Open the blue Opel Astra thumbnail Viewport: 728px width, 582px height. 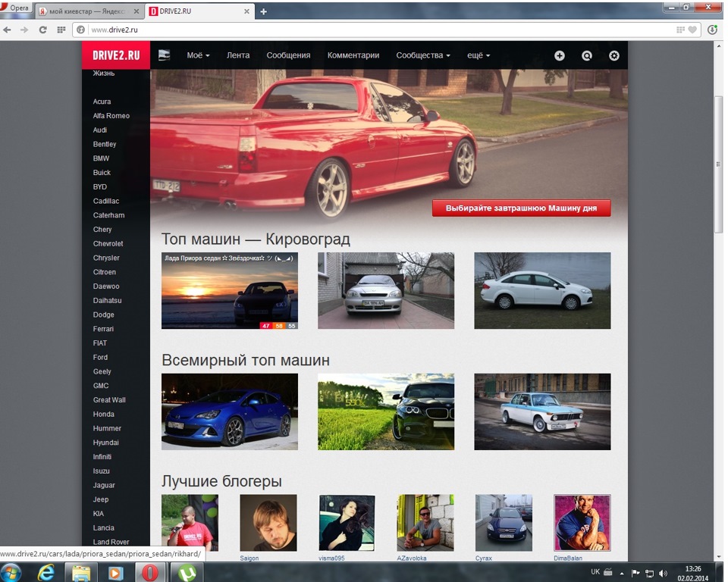pos(229,411)
